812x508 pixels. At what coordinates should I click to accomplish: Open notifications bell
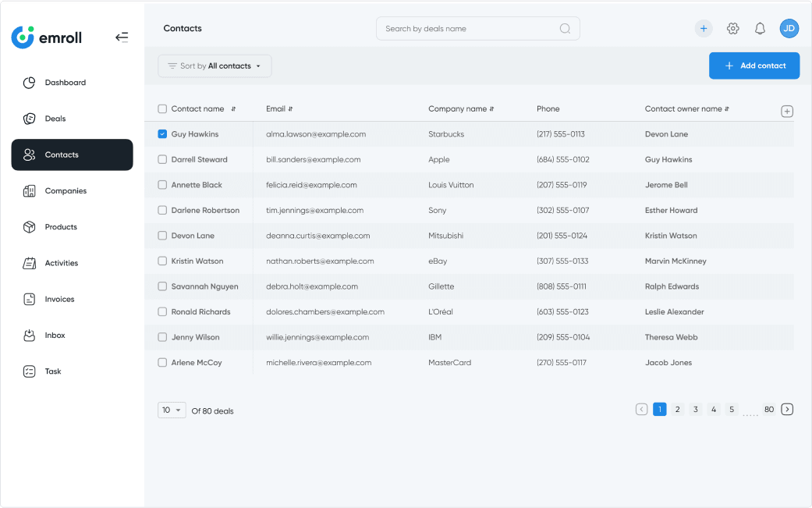tap(760, 28)
